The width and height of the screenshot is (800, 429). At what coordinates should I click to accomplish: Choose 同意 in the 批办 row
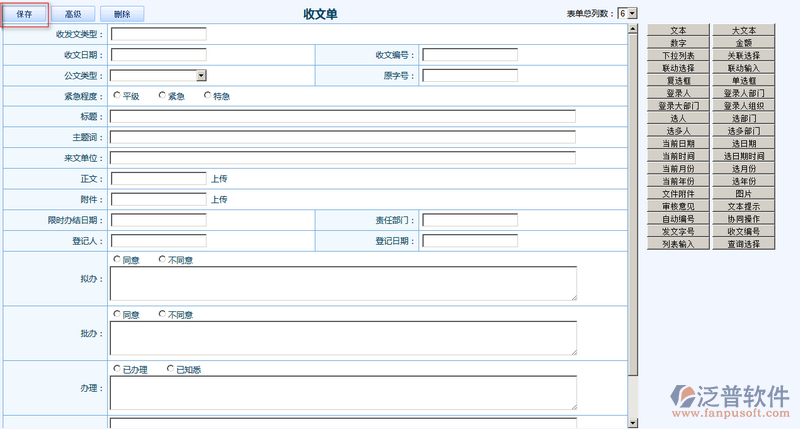[117, 315]
